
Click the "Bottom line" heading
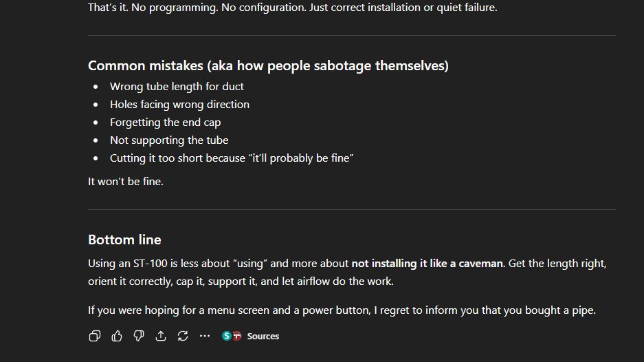[124, 239]
